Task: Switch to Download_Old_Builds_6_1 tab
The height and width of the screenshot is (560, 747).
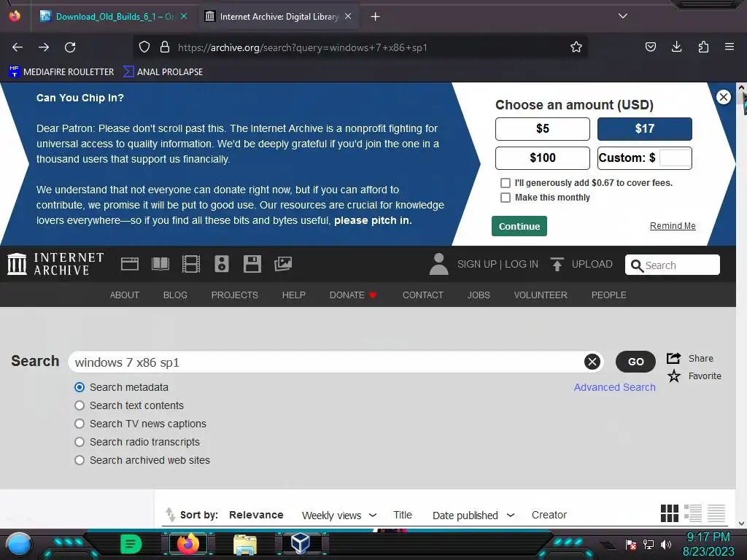Action: [x=113, y=17]
